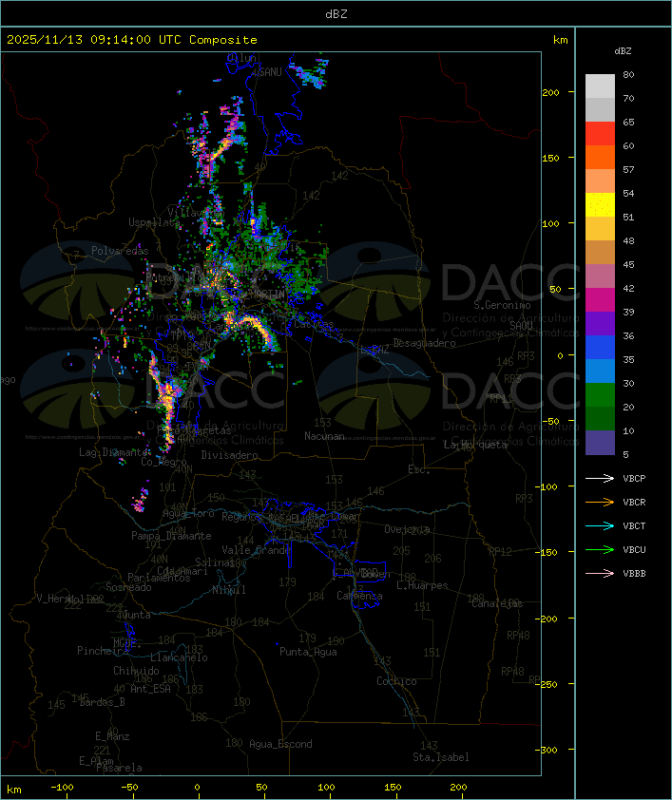This screenshot has width=672, height=800.
Task: Click the Punta_Agua place label
Action: 308,652
